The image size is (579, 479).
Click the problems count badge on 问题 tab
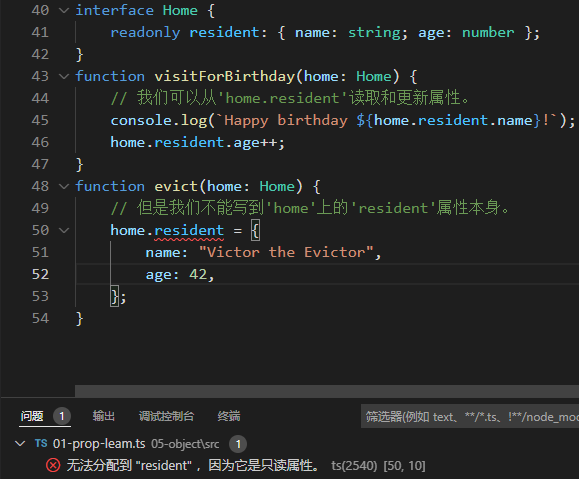(62, 416)
